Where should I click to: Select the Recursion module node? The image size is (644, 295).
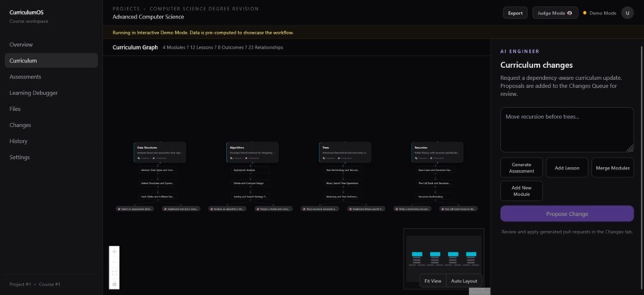click(x=437, y=153)
